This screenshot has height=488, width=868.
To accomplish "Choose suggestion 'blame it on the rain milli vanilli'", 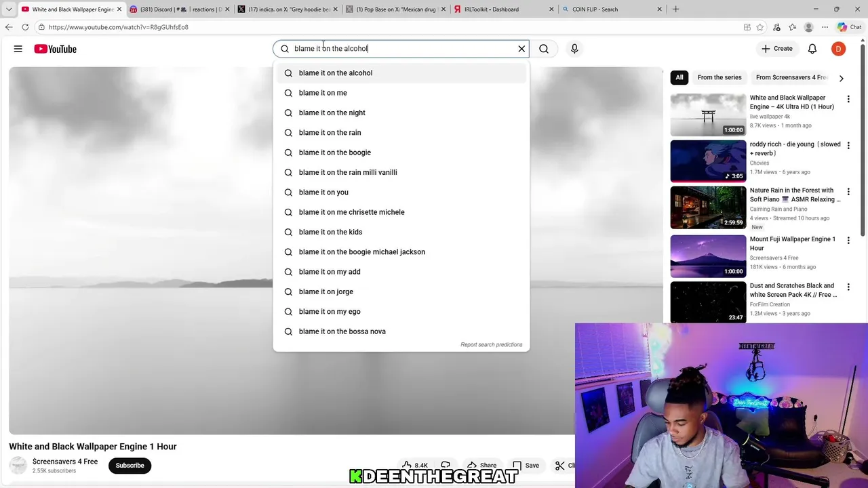I will (x=401, y=172).
